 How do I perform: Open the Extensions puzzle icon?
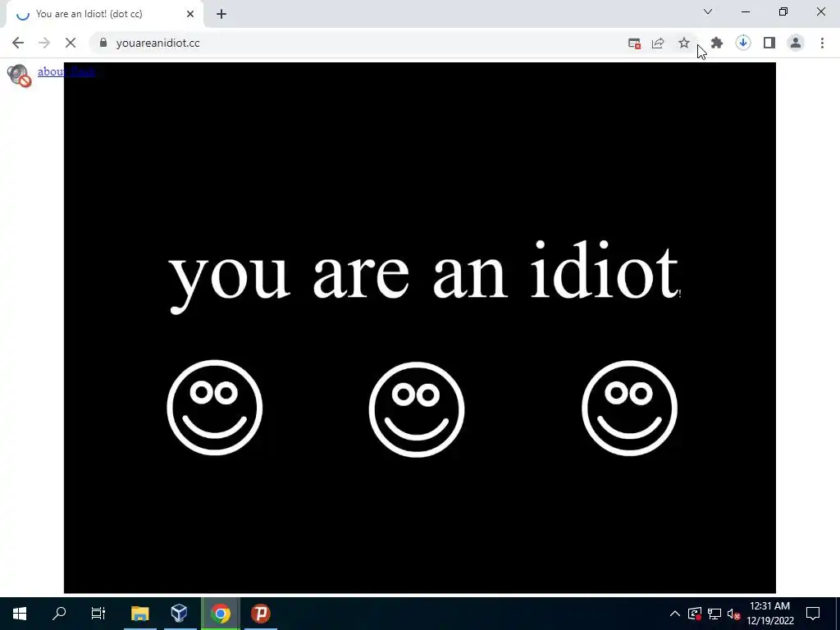pos(717,43)
